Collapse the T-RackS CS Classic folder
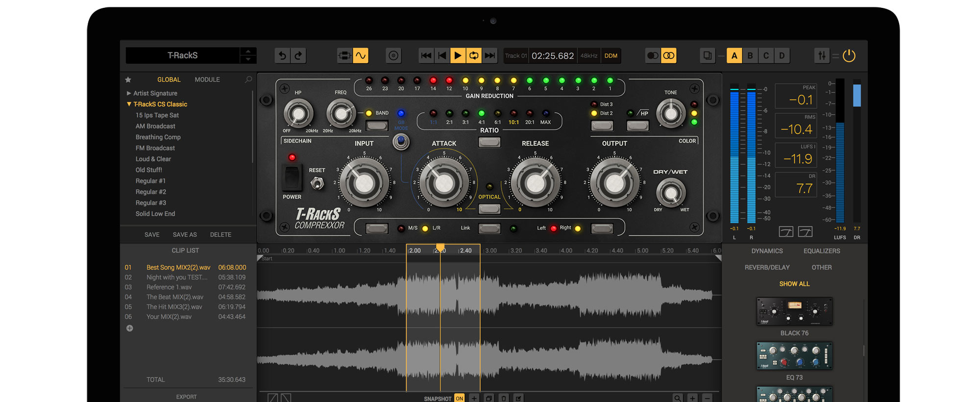Viewport: 980px width, 402px height. pyautogui.click(x=129, y=104)
